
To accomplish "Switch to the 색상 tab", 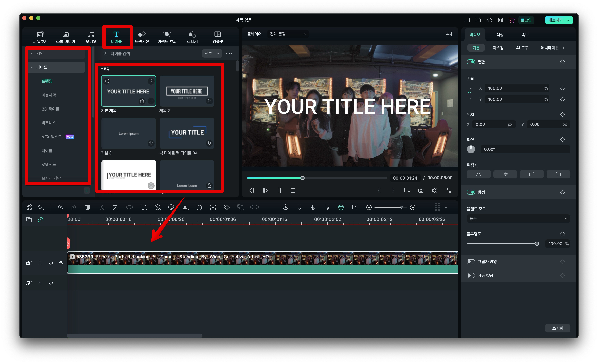I will point(500,34).
